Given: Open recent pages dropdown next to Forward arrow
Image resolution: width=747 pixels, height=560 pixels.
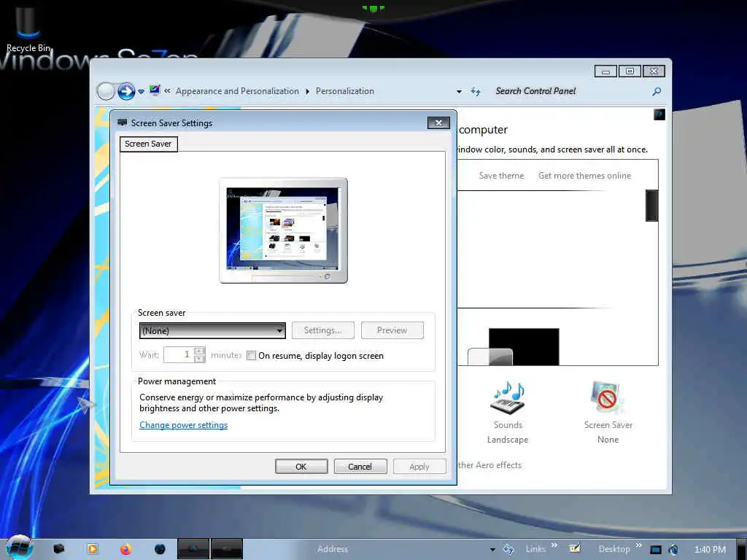Looking at the screenshot, I should [142, 91].
